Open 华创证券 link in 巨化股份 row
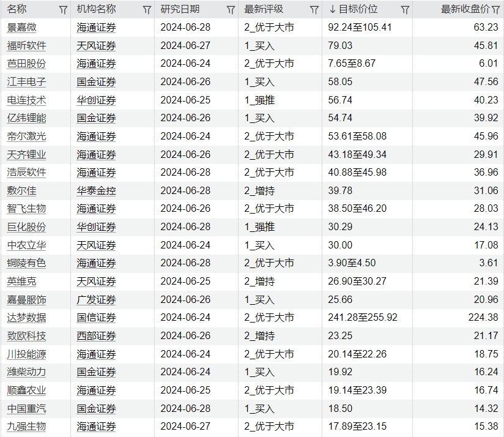Viewport: 504px width, 437px height. coord(96,226)
